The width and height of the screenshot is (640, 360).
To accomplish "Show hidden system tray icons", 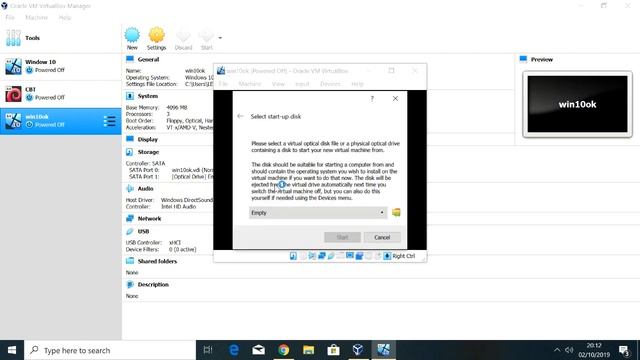I will coord(557,350).
